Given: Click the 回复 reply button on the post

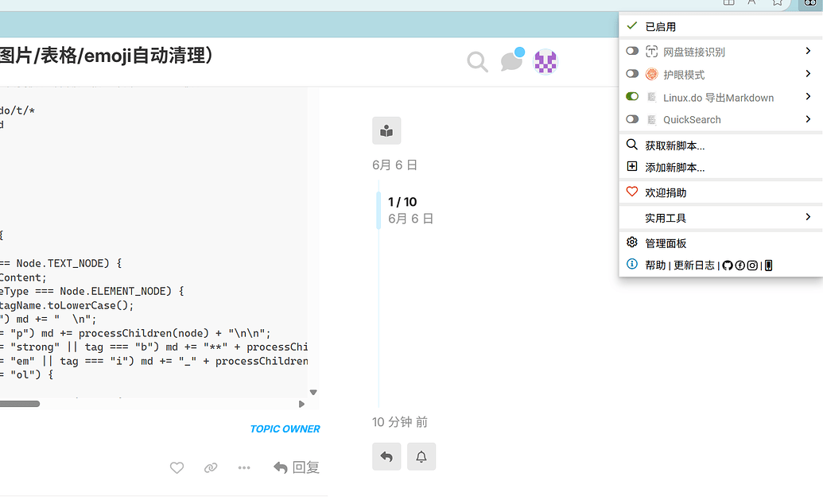Looking at the screenshot, I should 297,467.
